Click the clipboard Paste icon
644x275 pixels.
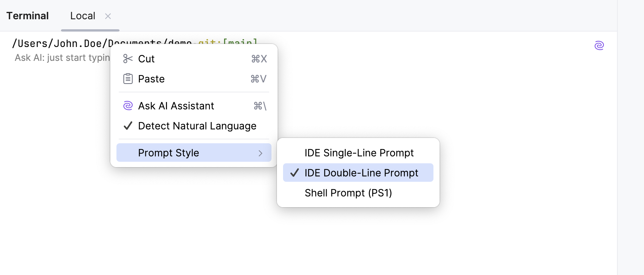point(128,79)
